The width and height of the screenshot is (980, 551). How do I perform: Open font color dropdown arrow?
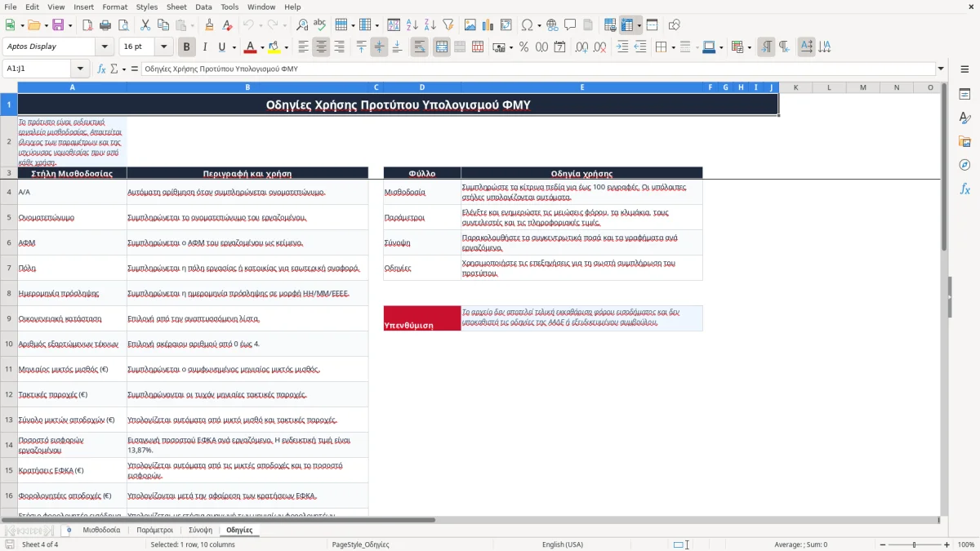263,47
